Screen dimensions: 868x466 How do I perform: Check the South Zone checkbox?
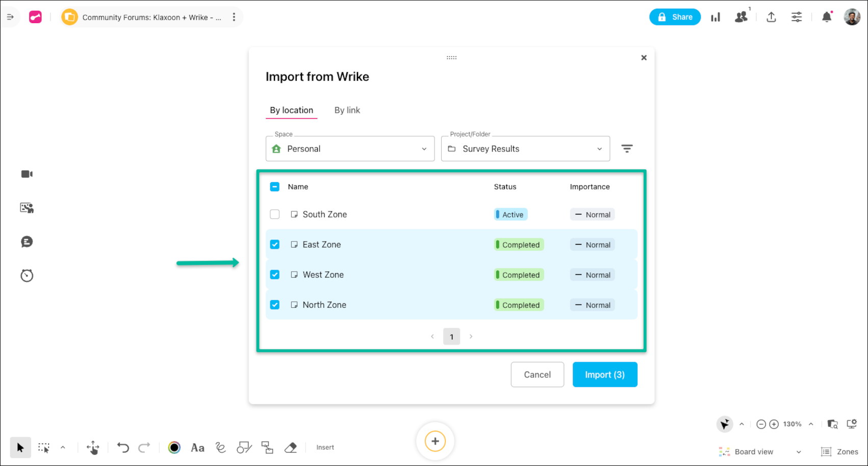coord(274,214)
